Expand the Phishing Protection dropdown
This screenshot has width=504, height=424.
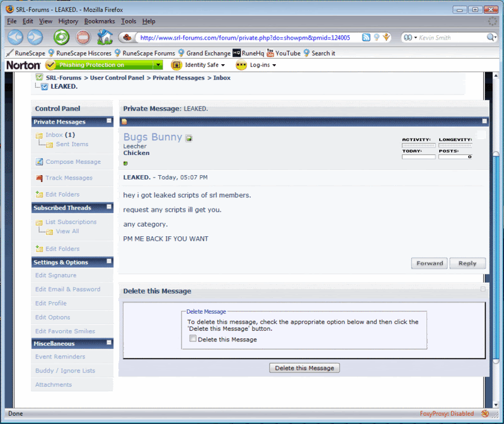[157, 65]
